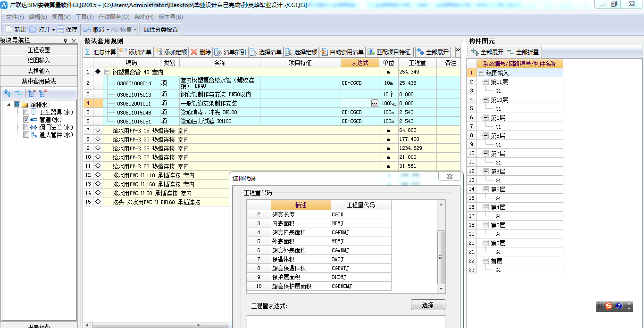The image size is (644, 328).
Task: Click the tree-select-all icon in navigation panel
Action: pos(32,93)
